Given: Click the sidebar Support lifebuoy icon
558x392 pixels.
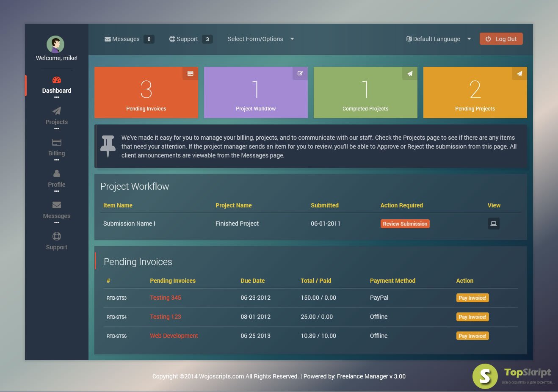Looking at the screenshot, I should pos(57,236).
